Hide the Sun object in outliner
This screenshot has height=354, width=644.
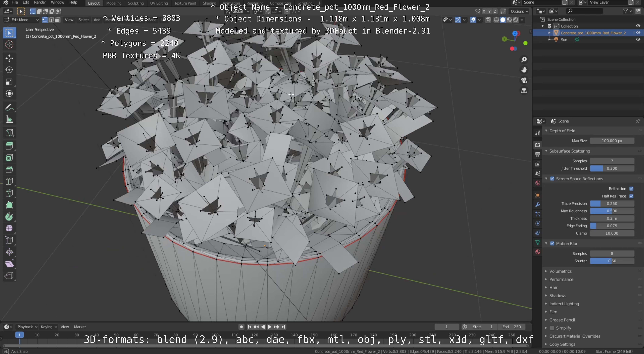point(638,40)
